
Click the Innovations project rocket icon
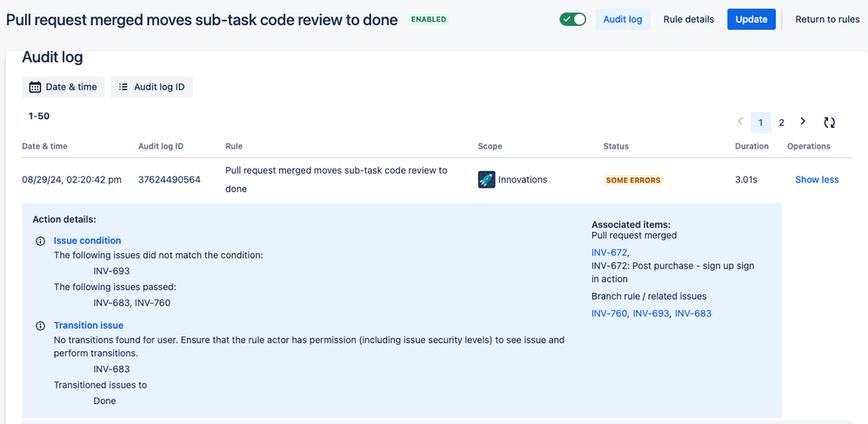(x=486, y=180)
